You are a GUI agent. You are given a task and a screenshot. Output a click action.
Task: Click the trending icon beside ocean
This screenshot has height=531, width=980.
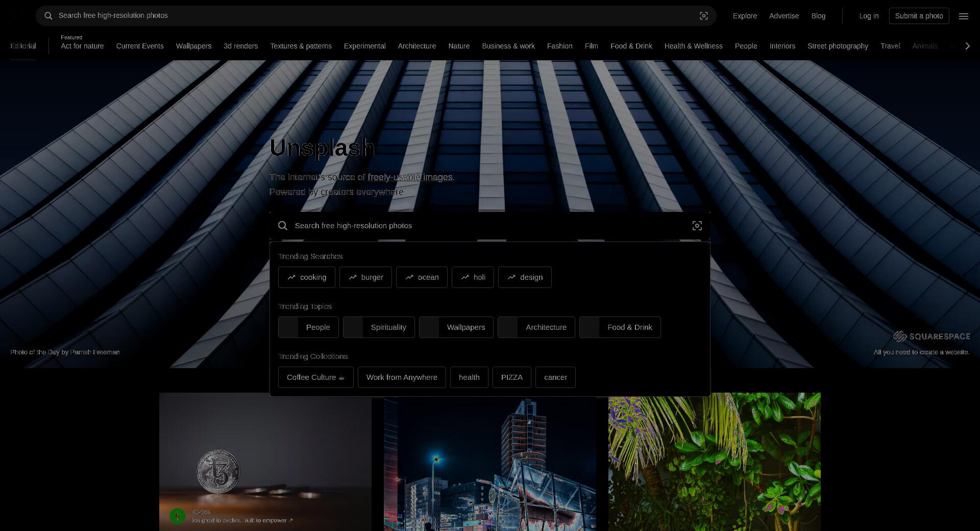409,277
